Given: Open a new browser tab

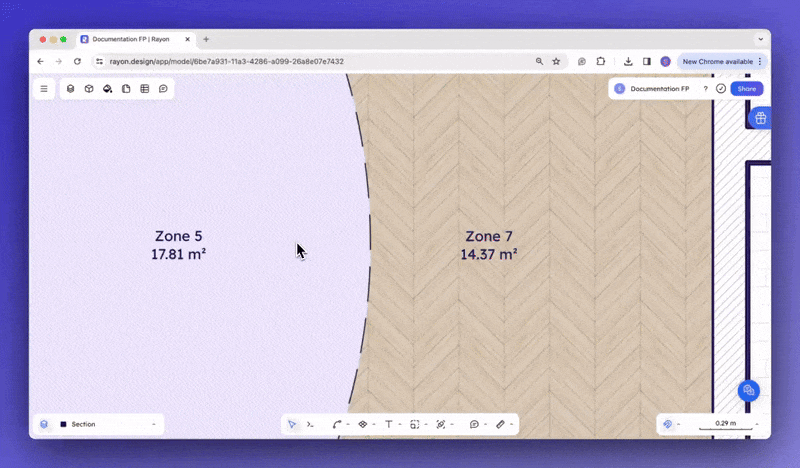Looking at the screenshot, I should click(206, 39).
